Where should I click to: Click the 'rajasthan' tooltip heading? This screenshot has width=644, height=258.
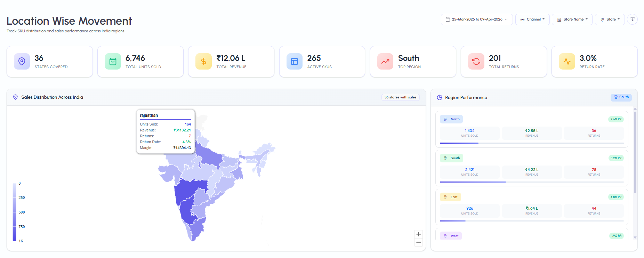pos(149,115)
